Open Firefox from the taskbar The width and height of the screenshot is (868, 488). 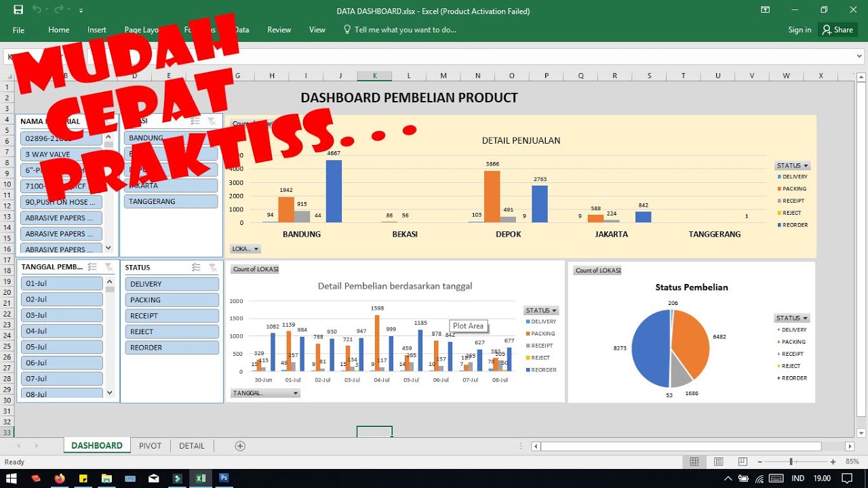pos(60,479)
